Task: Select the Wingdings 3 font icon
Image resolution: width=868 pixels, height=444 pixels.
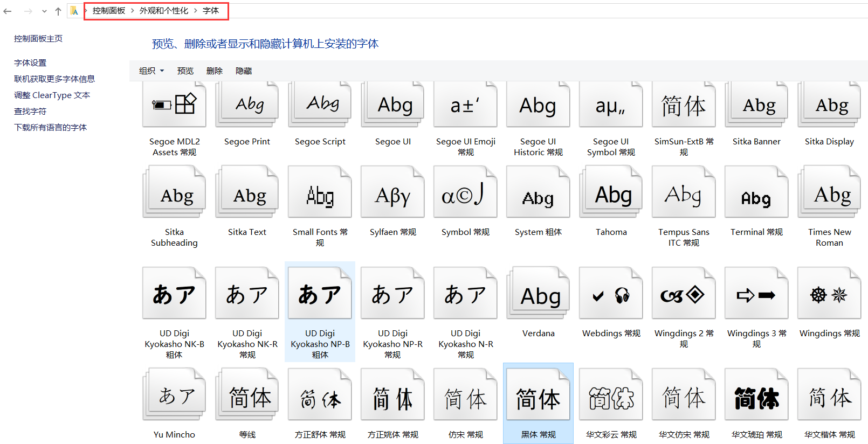Action: 756,293
